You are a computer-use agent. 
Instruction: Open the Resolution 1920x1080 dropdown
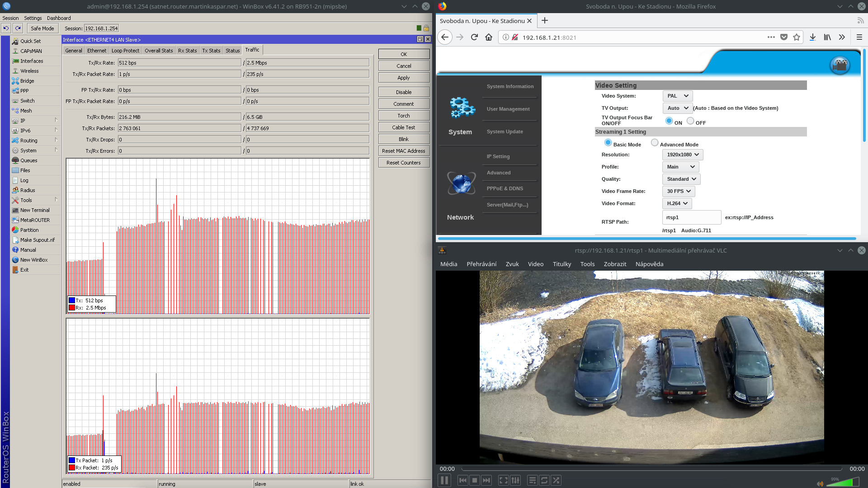[683, 155]
